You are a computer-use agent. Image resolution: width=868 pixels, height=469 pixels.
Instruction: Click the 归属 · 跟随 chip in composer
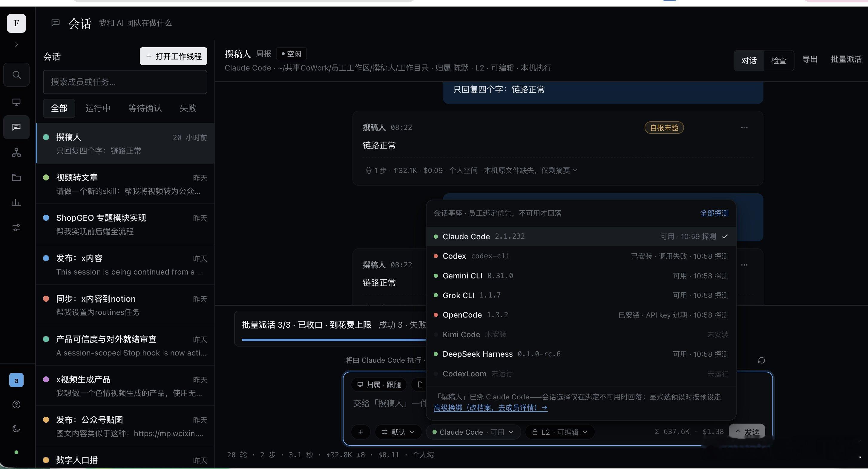coord(379,384)
